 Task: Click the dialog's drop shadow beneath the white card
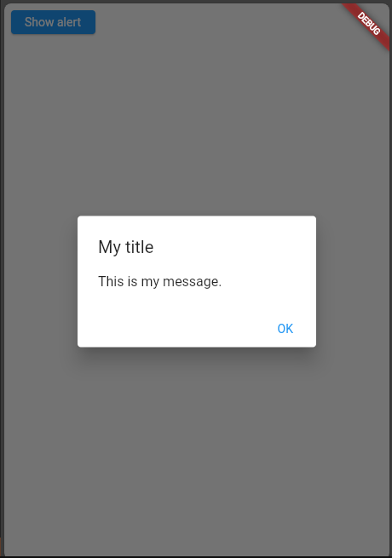tap(197, 354)
